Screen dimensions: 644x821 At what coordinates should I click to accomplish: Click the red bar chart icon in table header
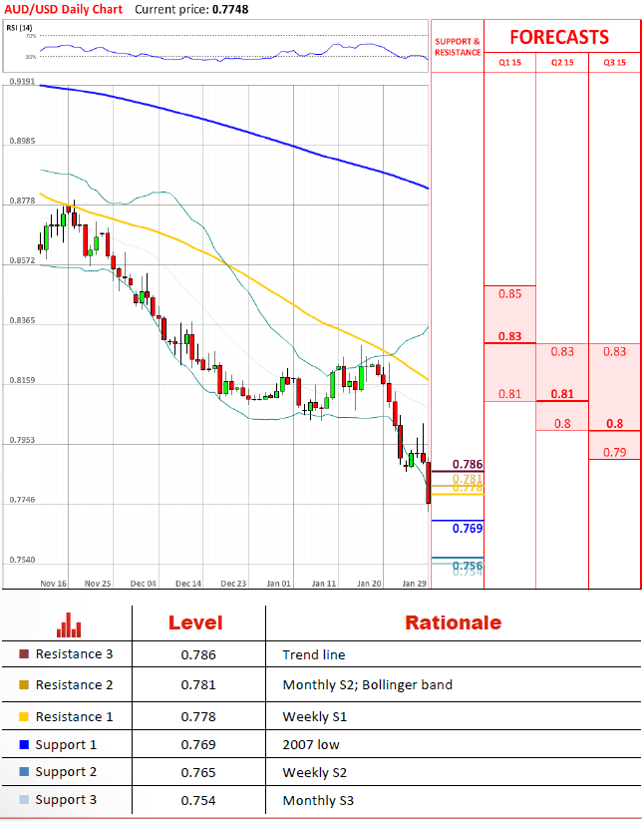(x=69, y=624)
